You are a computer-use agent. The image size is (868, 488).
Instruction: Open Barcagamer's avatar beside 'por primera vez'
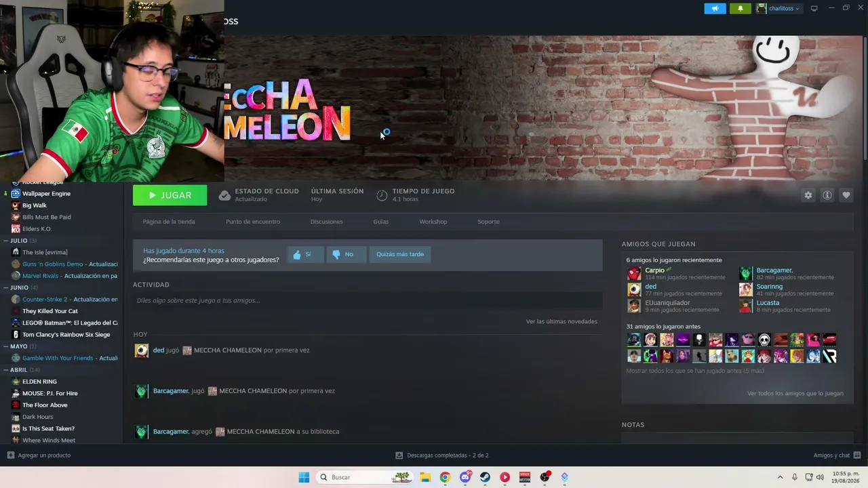(x=142, y=391)
